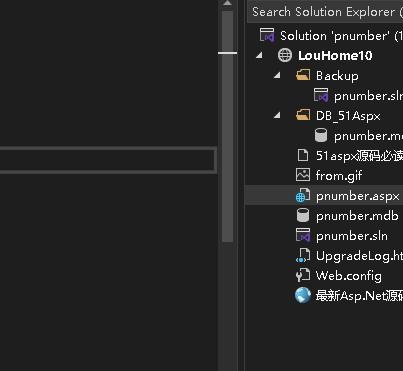
Task: Collapse the DB_51Aspx folder
Action: point(277,115)
